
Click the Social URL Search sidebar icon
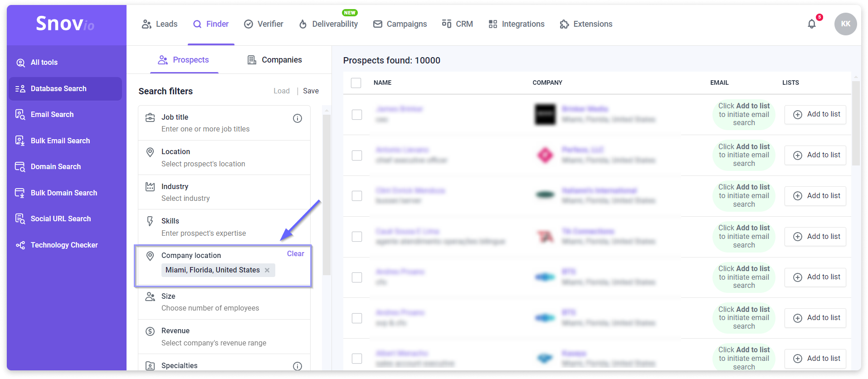click(x=20, y=219)
